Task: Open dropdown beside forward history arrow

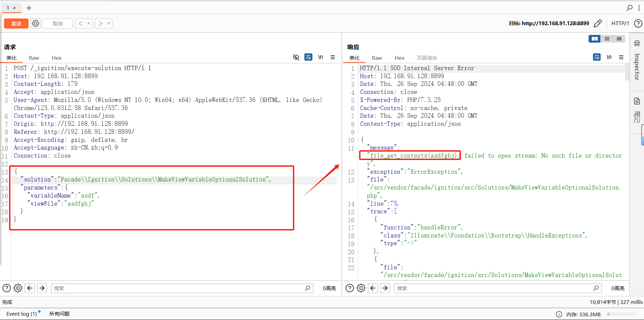Action: (109, 23)
